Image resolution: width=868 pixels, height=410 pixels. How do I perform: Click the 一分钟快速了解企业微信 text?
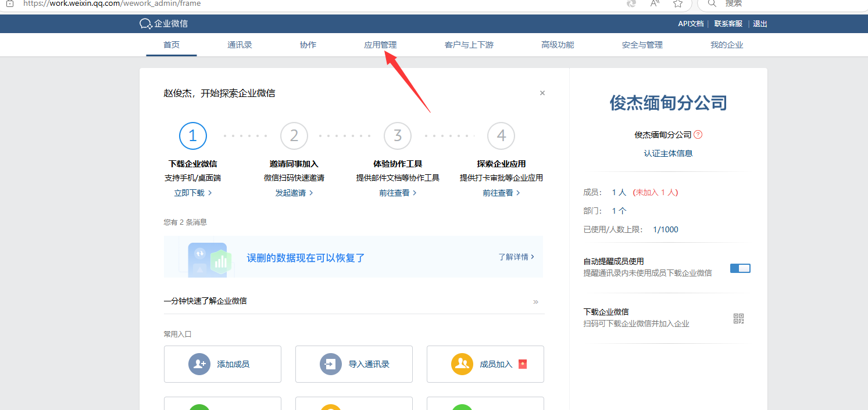[205, 301]
